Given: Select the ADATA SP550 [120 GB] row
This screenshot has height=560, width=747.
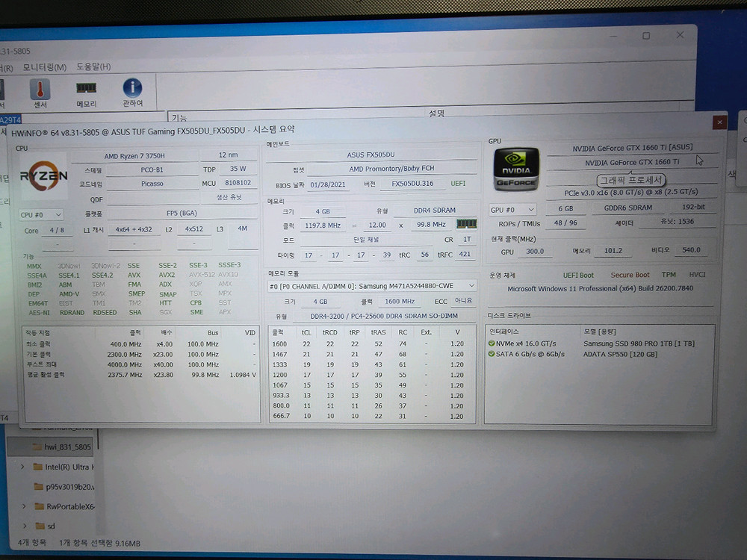Looking at the screenshot, I should (x=601, y=354).
